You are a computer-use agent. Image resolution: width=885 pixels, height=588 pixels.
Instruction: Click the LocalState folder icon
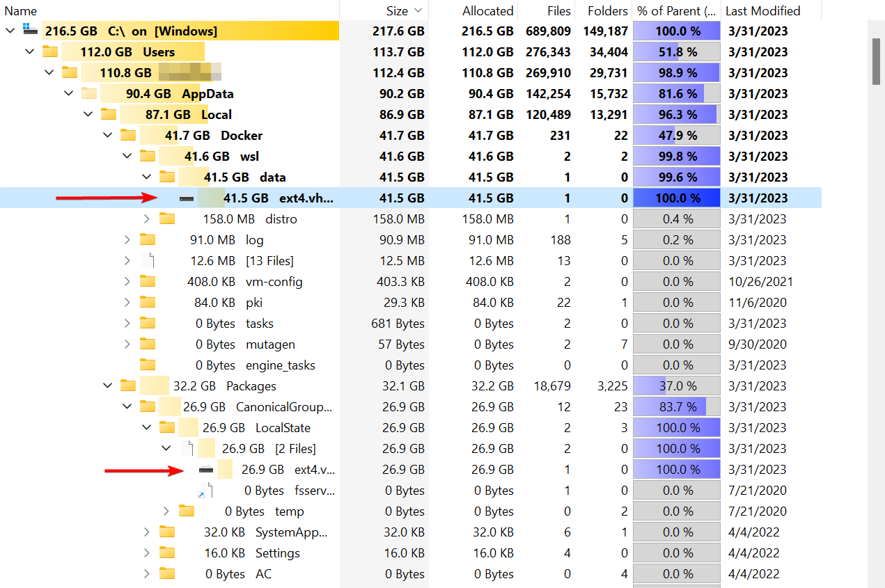click(167, 427)
